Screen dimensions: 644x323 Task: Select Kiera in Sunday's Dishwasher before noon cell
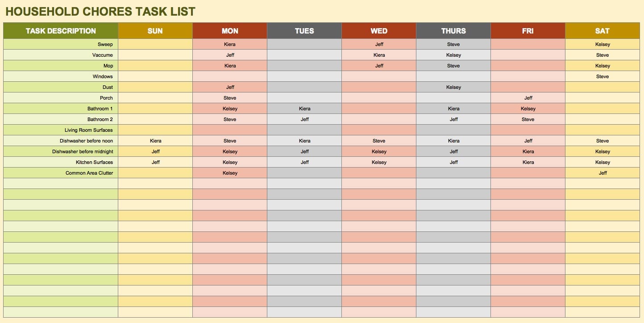[155, 141]
